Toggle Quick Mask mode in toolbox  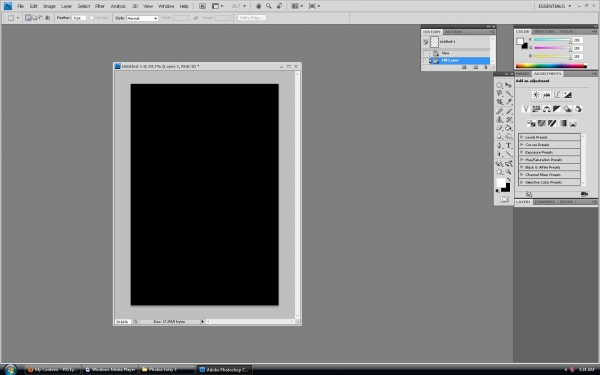504,199
